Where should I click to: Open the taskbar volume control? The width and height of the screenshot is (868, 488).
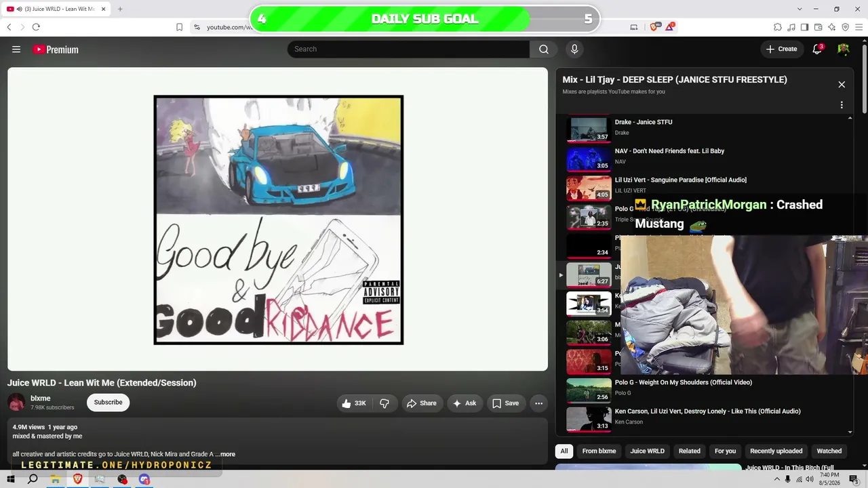pos(810,479)
